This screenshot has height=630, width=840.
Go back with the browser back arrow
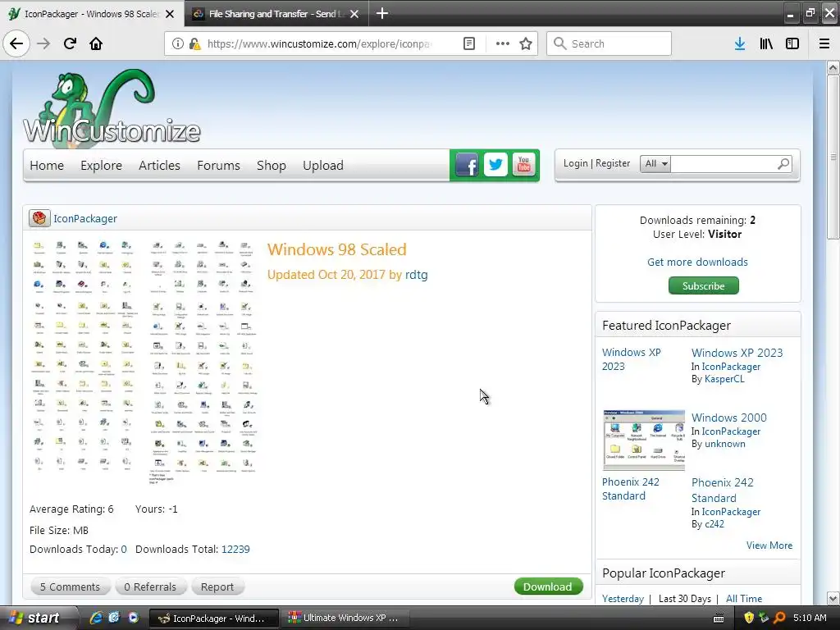[16, 43]
